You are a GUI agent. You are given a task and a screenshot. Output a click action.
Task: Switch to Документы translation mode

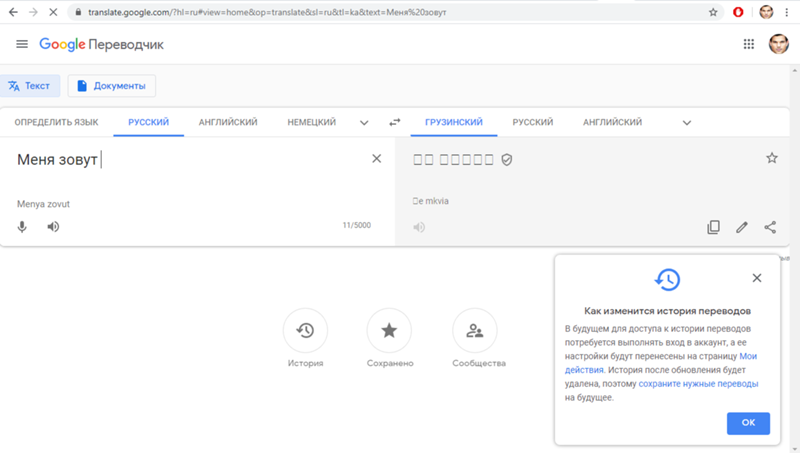[x=111, y=86]
